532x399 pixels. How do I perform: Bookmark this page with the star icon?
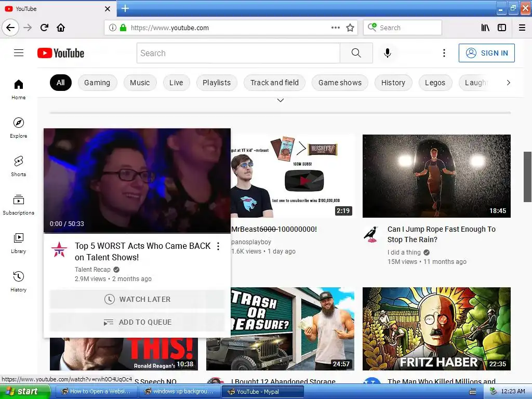click(350, 28)
